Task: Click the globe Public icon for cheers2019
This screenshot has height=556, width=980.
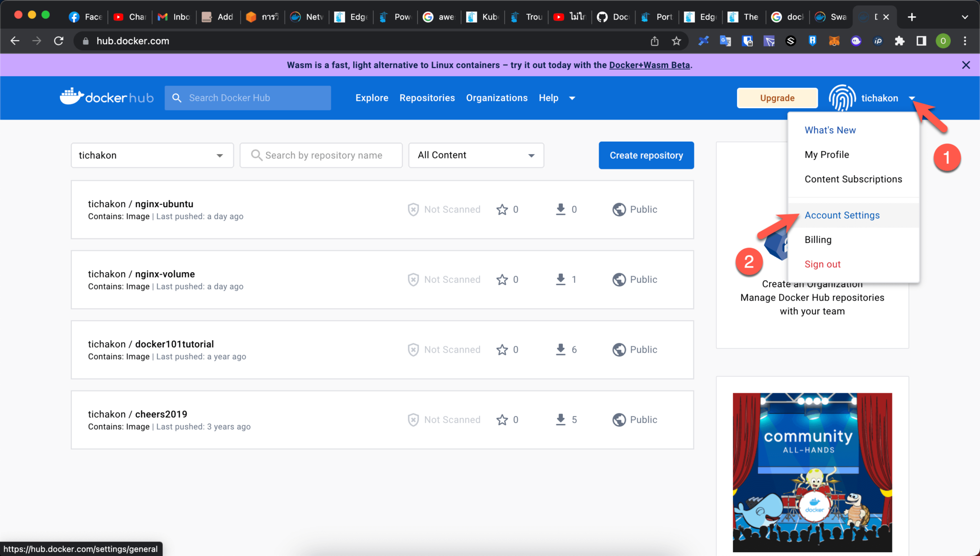Action: click(619, 420)
